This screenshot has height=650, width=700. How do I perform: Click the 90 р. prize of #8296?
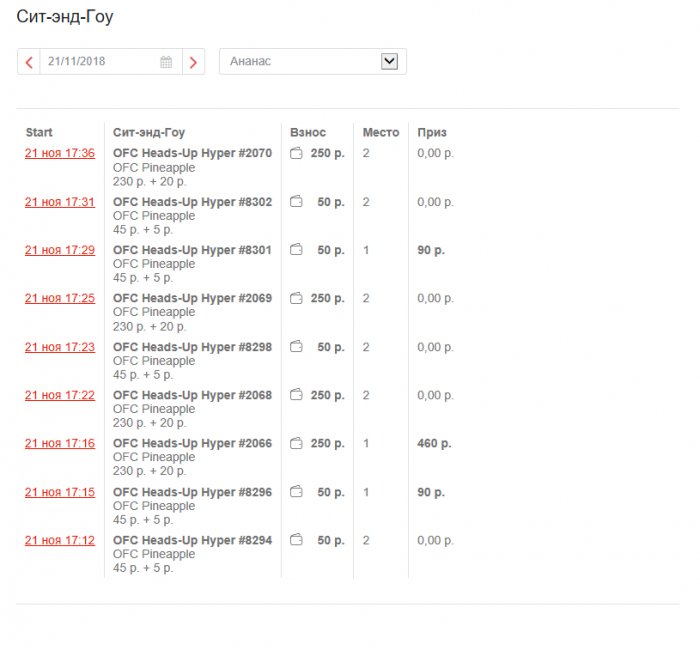coord(431,492)
